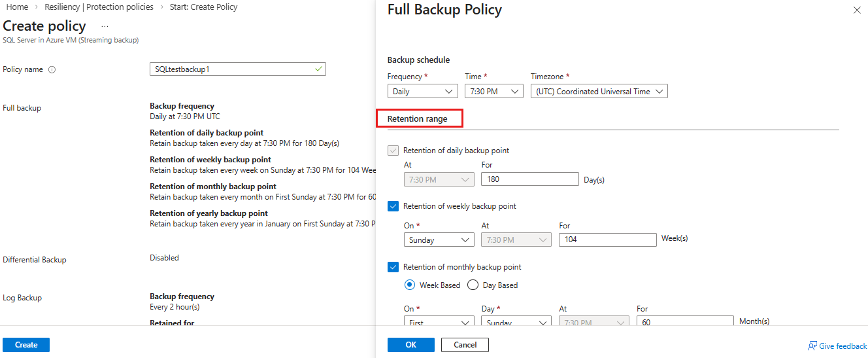Click the Cancel button
This screenshot has height=358, width=868.
point(465,345)
